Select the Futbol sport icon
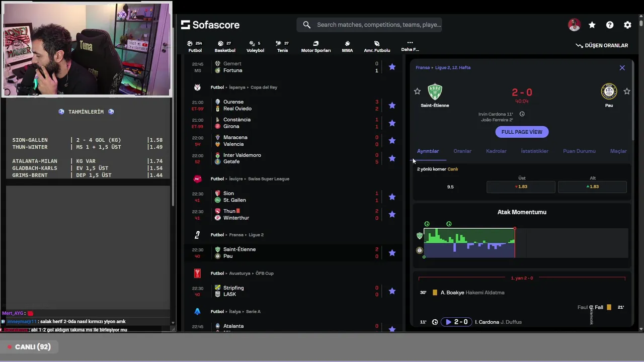This screenshot has height=362, width=644. (x=195, y=46)
